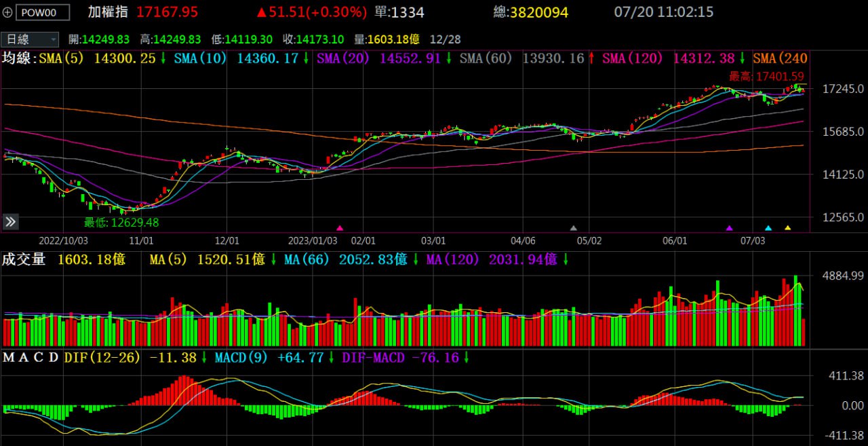
Task: Open the 日線 timeframe dropdown
Action: pos(29,39)
